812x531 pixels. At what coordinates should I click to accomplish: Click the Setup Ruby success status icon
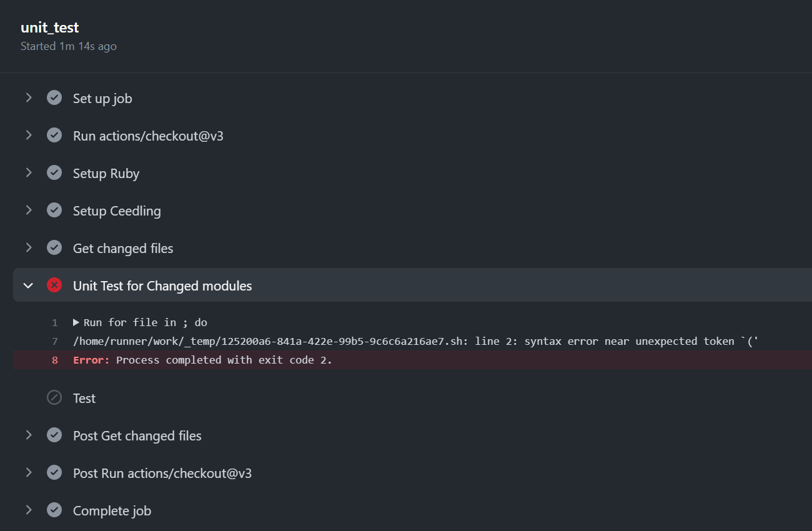(x=54, y=172)
